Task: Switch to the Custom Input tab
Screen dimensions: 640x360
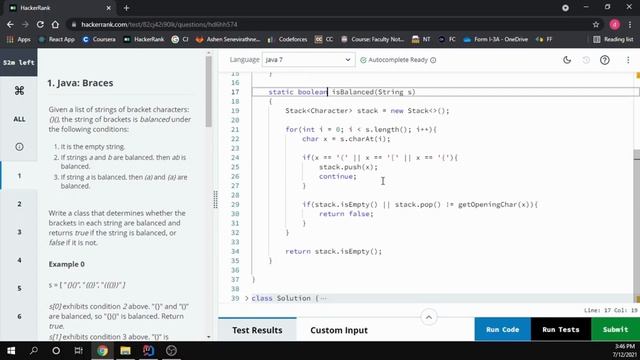Action: tap(339, 330)
